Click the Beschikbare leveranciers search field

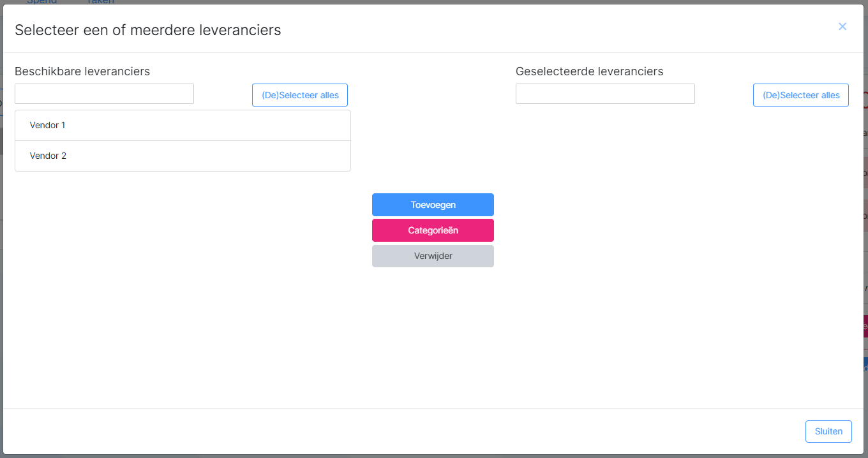pos(104,94)
